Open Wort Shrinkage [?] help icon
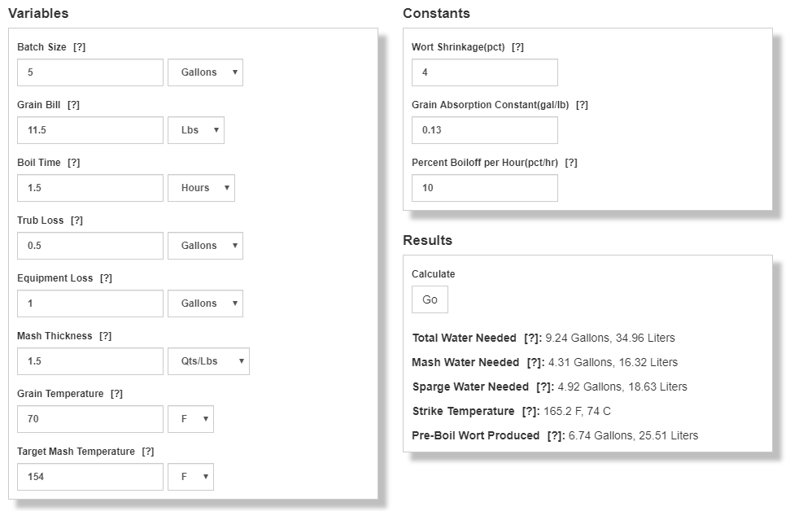This screenshot has height=511, width=812. pyautogui.click(x=517, y=47)
